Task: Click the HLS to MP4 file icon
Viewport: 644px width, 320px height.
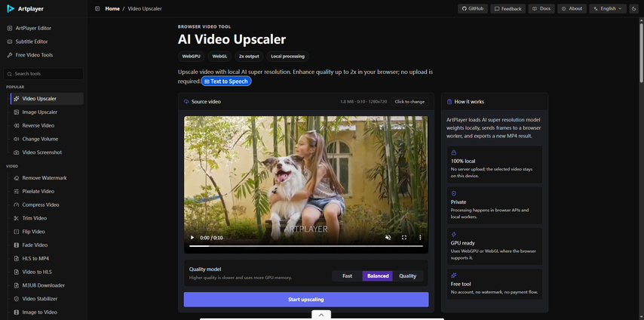Action: [17, 259]
